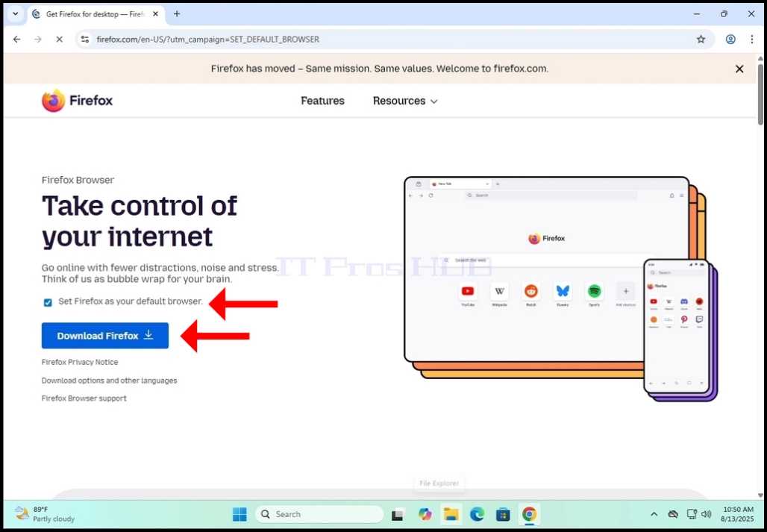Open File Explorer from the taskbar
Image resolution: width=767 pixels, height=532 pixels.
(x=451, y=514)
